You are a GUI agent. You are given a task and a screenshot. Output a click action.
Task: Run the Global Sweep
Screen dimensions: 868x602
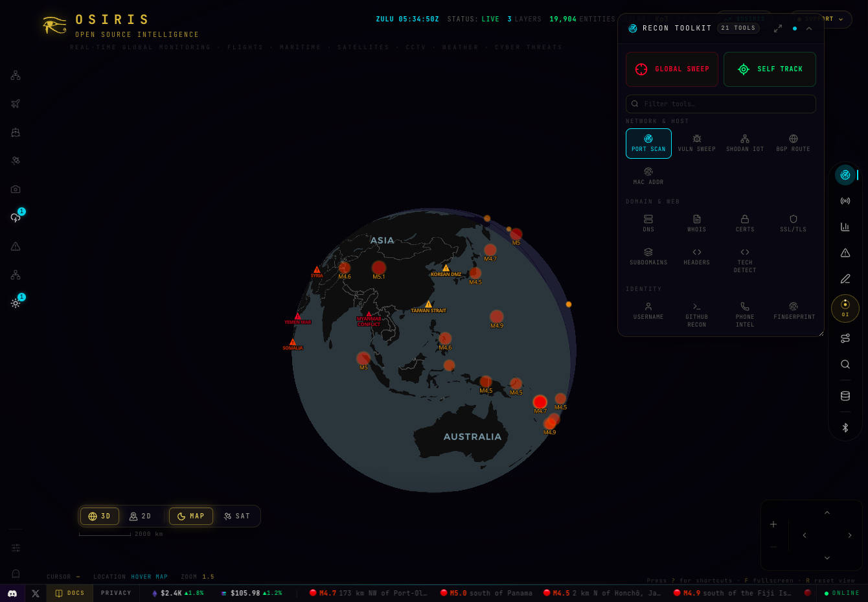point(672,69)
